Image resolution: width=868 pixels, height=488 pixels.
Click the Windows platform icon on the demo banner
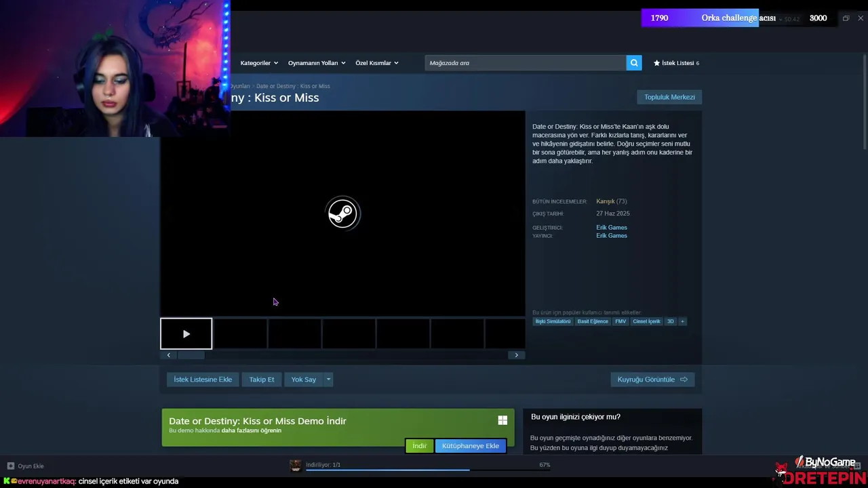coord(502,420)
